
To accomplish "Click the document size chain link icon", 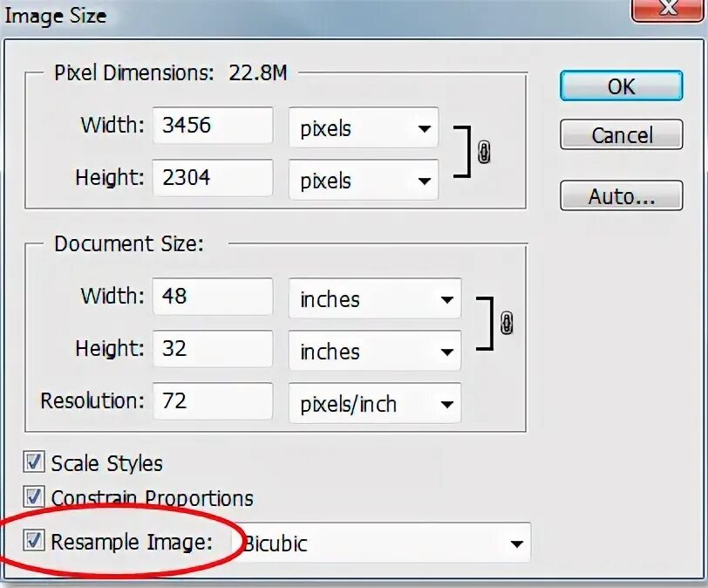I will (507, 324).
